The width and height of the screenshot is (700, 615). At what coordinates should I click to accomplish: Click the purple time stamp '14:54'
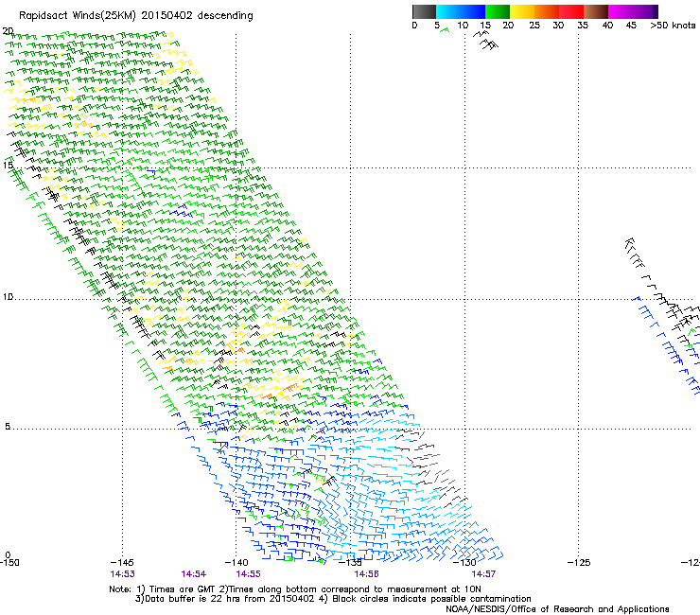[x=193, y=574]
